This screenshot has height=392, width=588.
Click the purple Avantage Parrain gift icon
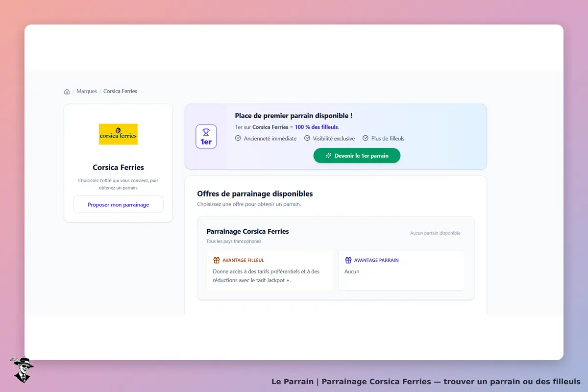coord(348,260)
